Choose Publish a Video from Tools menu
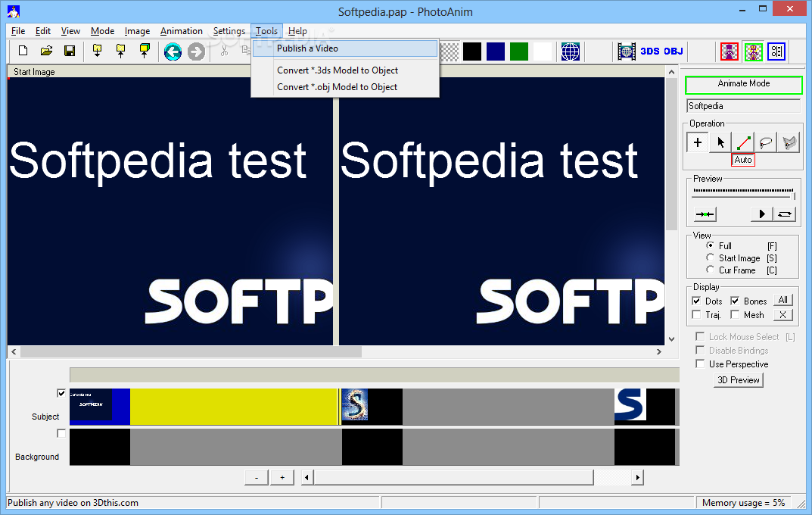 pyautogui.click(x=345, y=48)
